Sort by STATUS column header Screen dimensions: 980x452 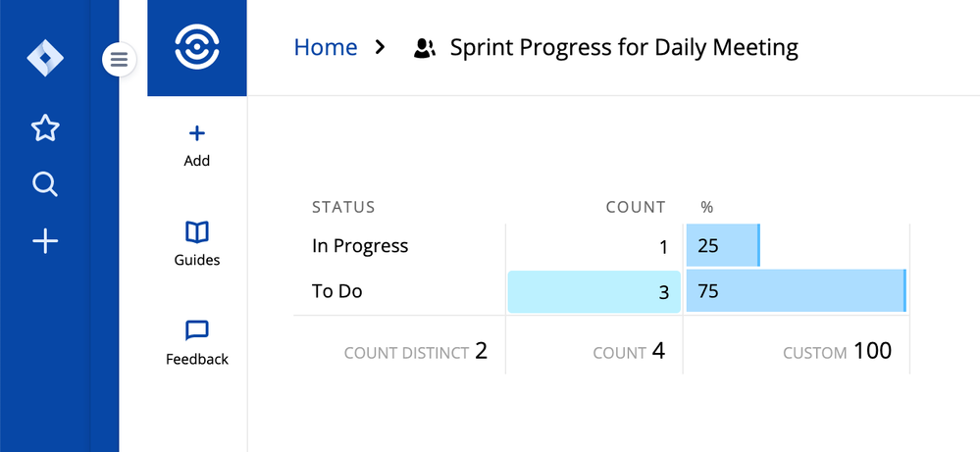pyautogui.click(x=343, y=207)
